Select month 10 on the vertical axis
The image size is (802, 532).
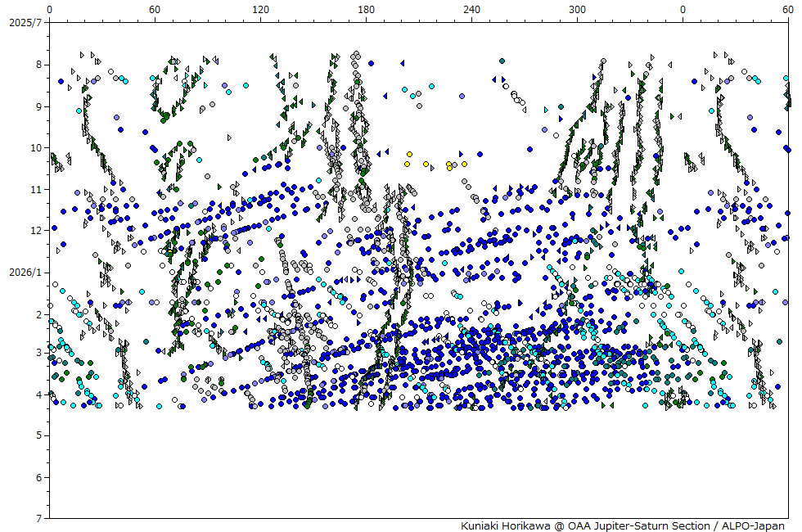36,147
